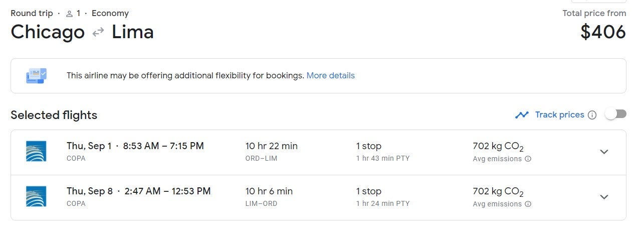Click the round-trip arrows between Chicago and Lima

pos(98,32)
